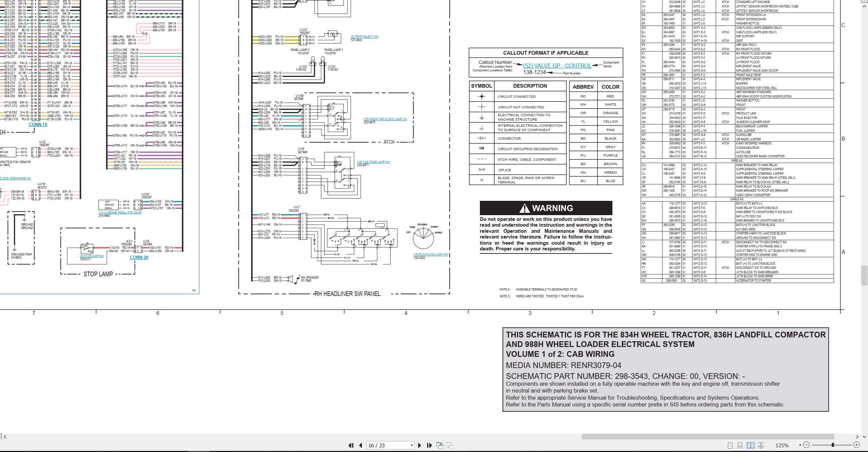Click the SPLICE description cell
868x452 pixels.
pos(530,170)
